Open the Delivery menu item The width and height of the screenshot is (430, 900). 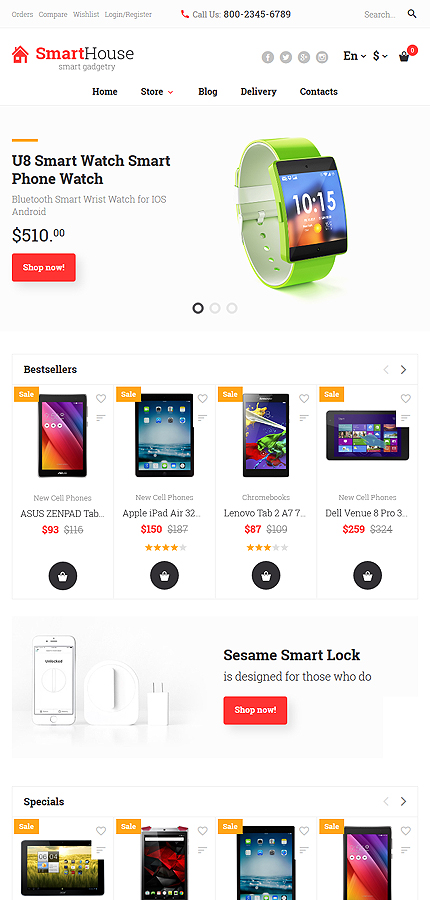[258, 92]
